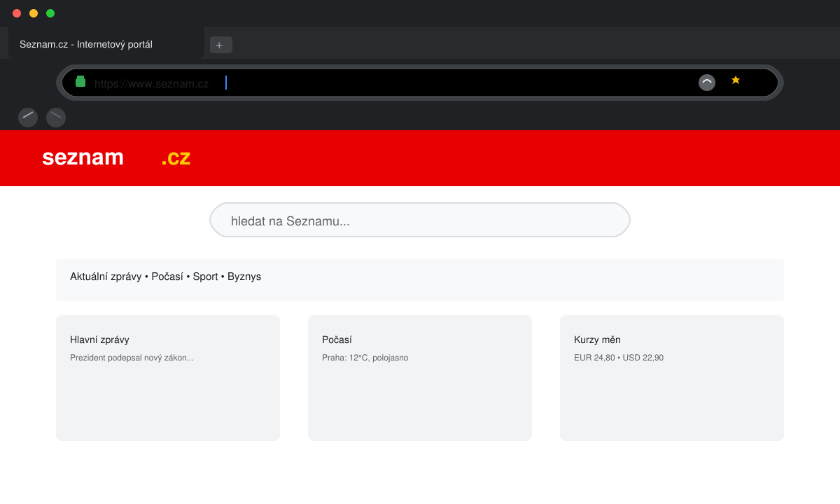Open the Počasí card heading
Screen dimensions: 840x504
[337, 339]
